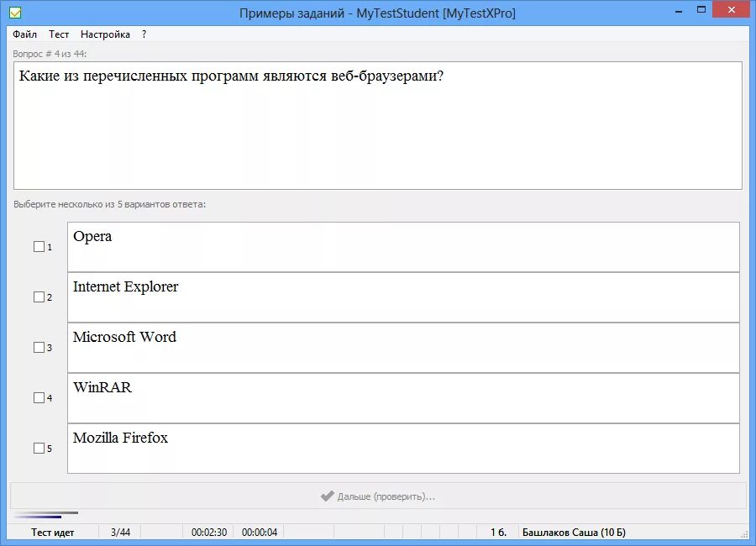Click the Тест идет status bar entry
This screenshot has height=546, width=756.
(x=53, y=533)
